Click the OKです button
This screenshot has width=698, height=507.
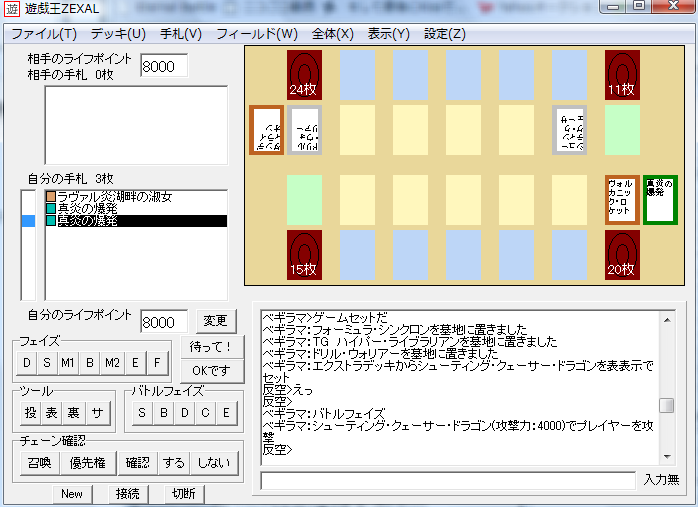[x=212, y=371]
